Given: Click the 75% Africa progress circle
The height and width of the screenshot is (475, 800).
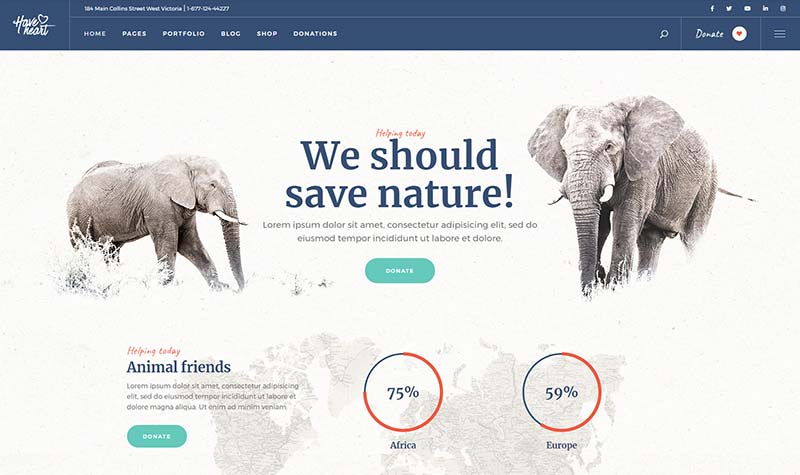Looking at the screenshot, I should coord(403,392).
